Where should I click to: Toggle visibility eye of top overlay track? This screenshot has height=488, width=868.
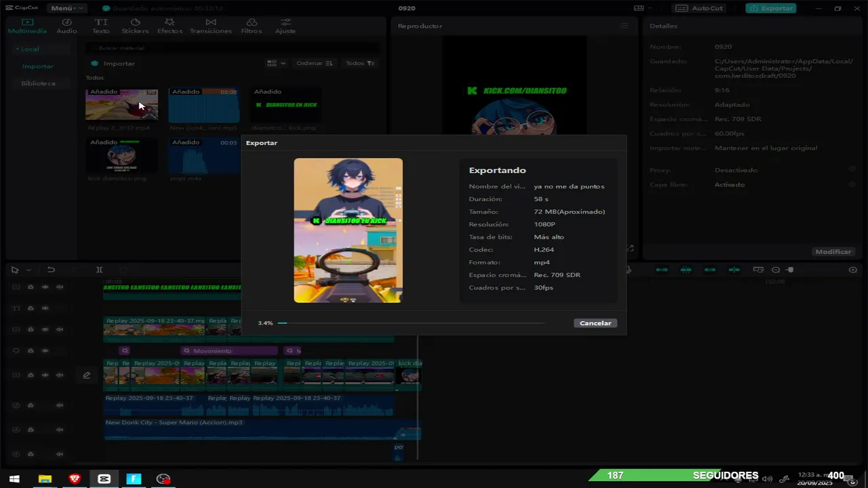tap(45, 287)
